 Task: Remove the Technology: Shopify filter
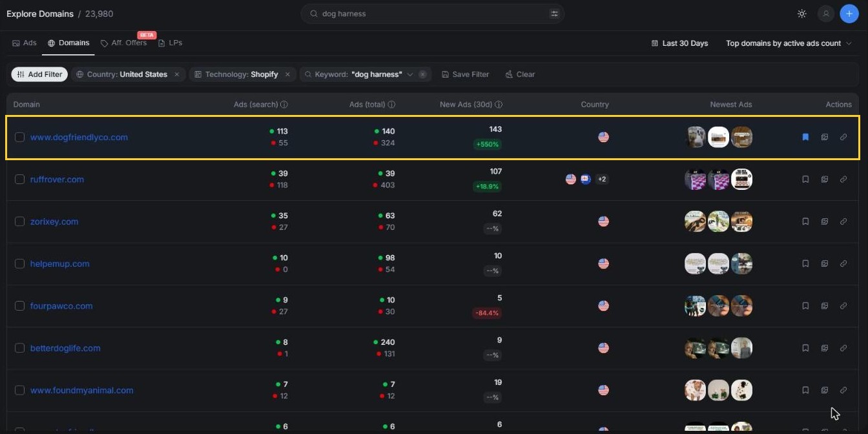[287, 74]
